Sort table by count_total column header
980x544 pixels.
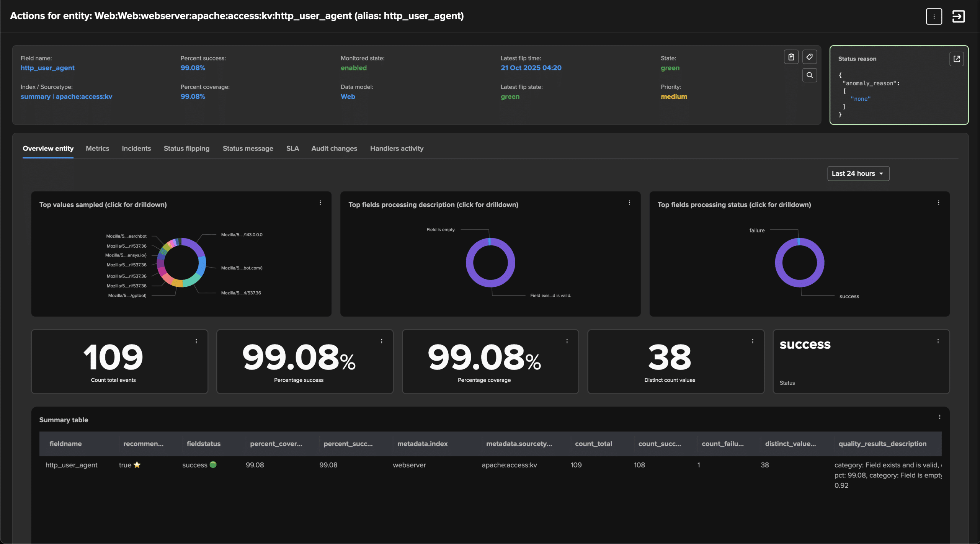[x=593, y=444]
